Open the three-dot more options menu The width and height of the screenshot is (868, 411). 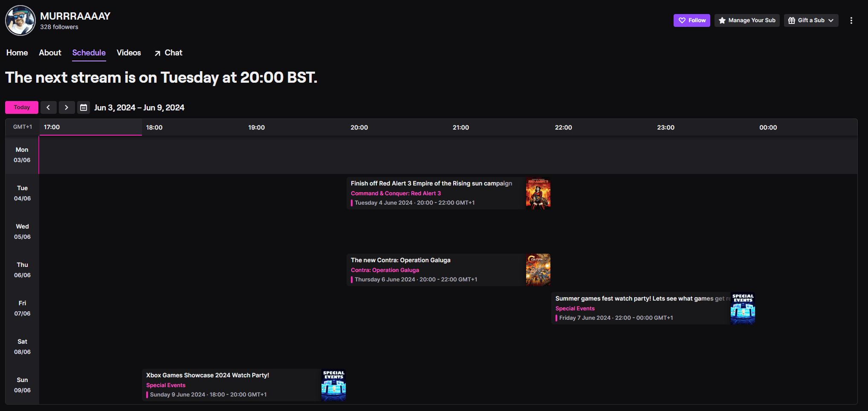(851, 20)
